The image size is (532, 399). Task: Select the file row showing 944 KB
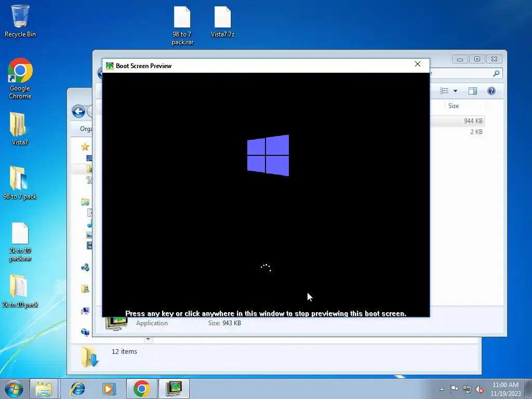click(x=457, y=121)
